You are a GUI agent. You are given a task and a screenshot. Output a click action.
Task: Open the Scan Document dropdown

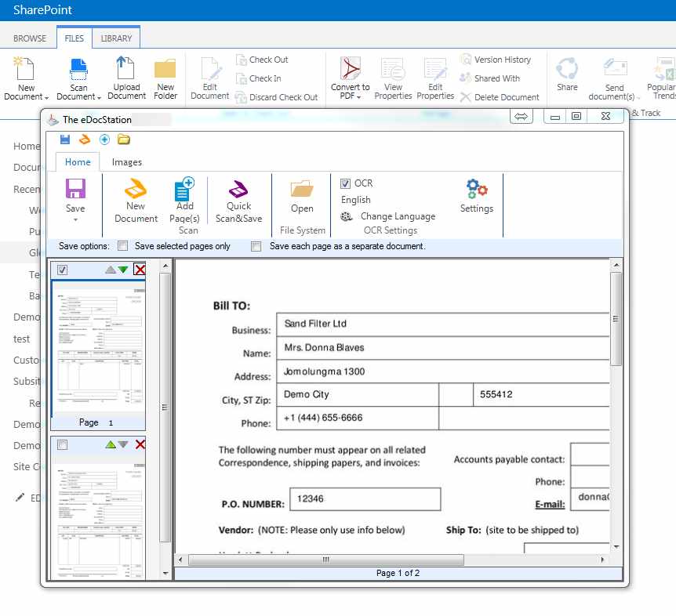[99, 98]
